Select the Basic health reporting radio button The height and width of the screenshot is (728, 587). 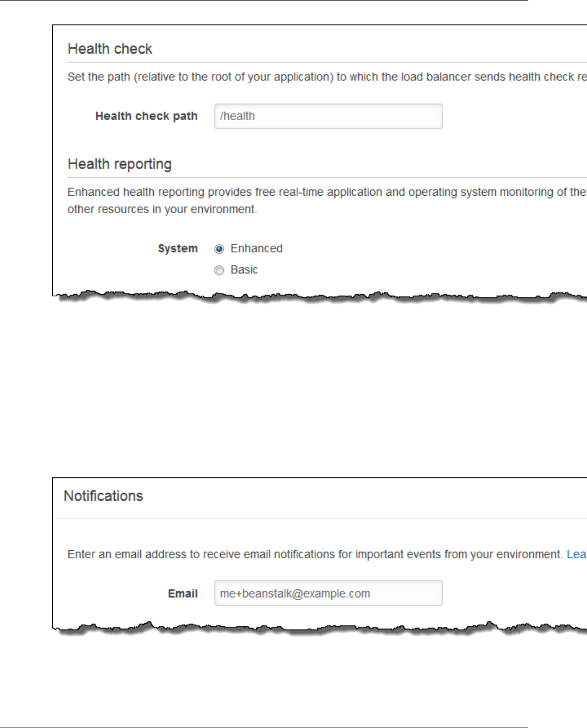(219, 270)
